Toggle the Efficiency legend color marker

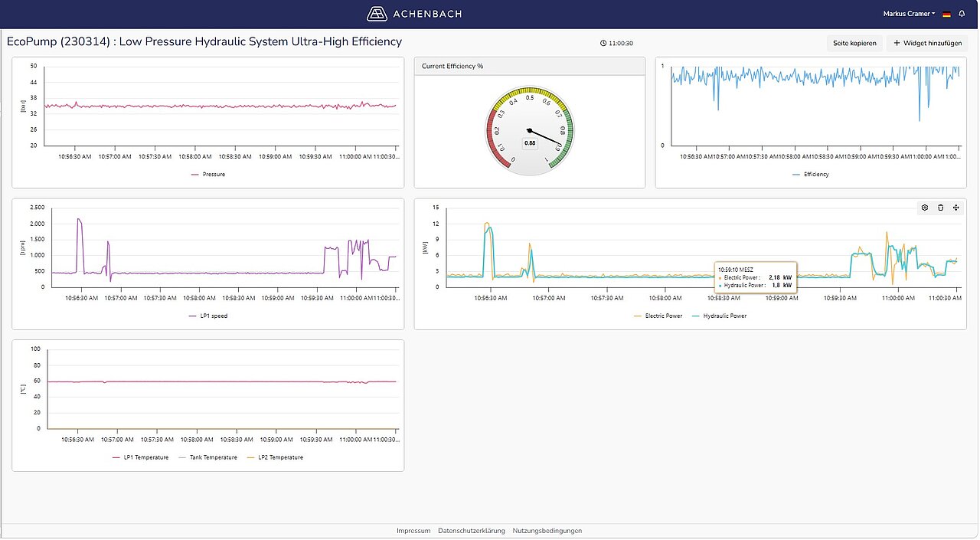(797, 175)
